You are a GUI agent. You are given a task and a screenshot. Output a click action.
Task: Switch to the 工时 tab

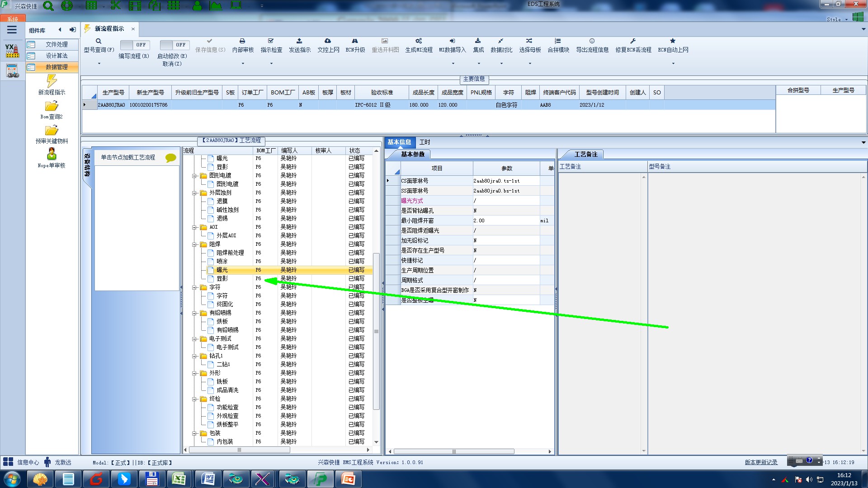[x=425, y=142]
